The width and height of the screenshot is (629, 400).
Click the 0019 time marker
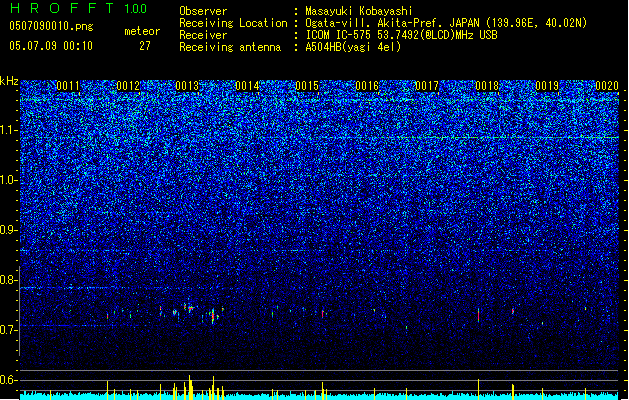click(x=547, y=86)
